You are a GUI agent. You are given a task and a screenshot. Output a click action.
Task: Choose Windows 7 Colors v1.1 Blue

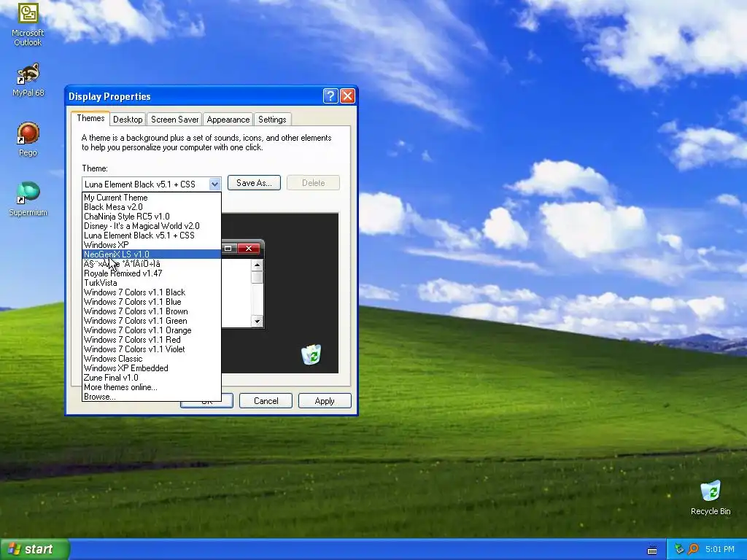[152, 302]
